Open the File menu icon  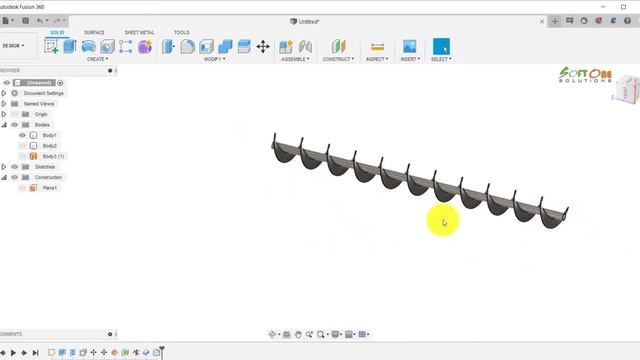[6, 21]
